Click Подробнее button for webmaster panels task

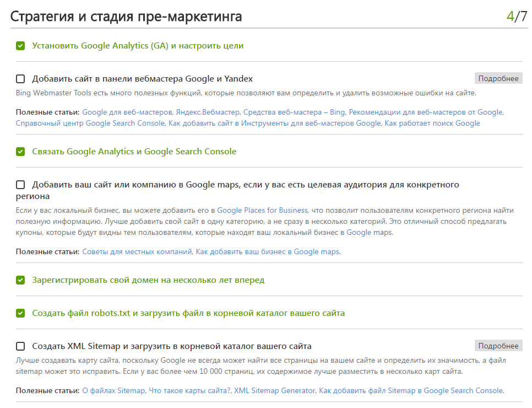coord(498,78)
